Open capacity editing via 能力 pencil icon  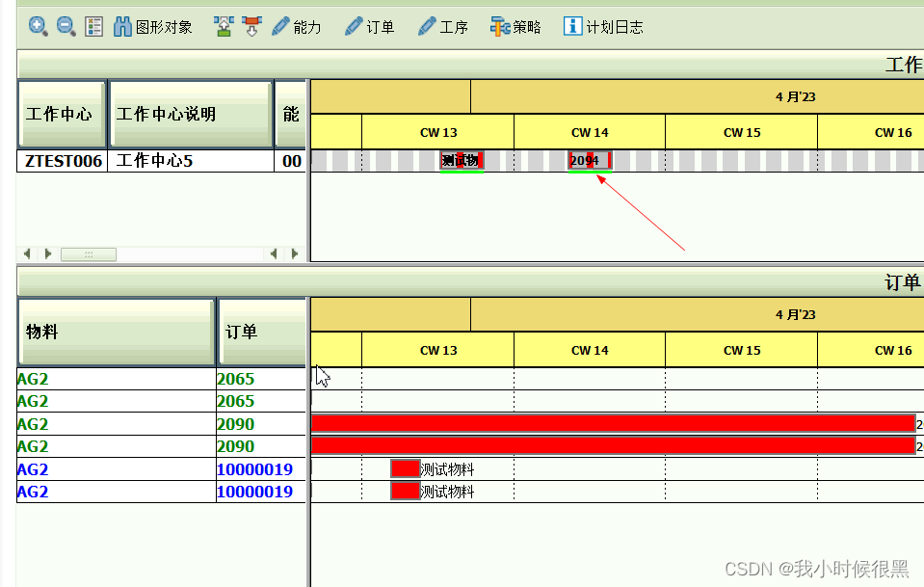point(282,27)
